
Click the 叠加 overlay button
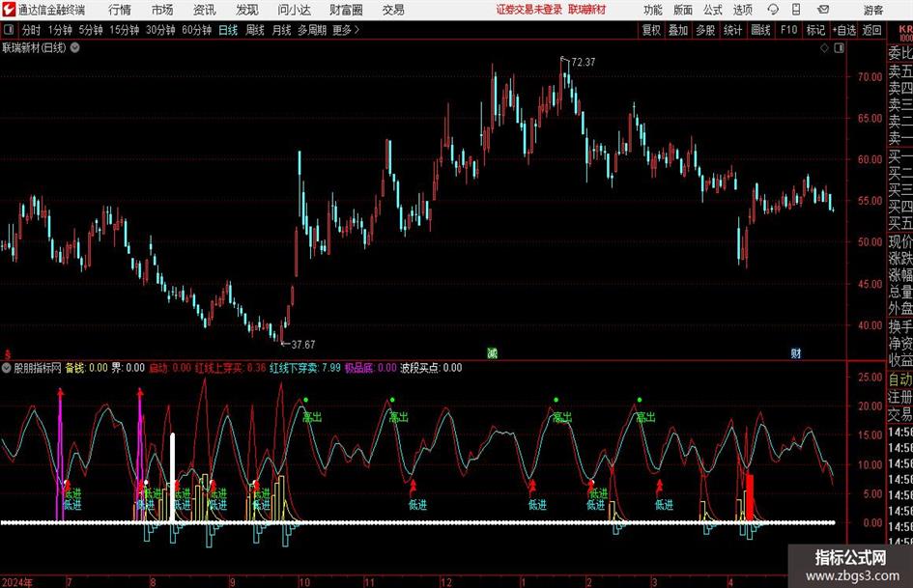pyautogui.click(x=678, y=30)
